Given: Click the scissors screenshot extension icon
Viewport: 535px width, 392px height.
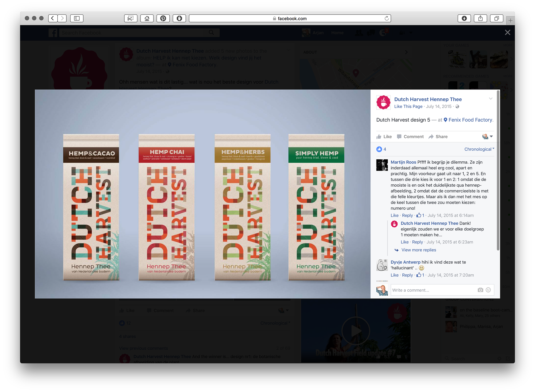Looking at the screenshot, I should 130,18.
